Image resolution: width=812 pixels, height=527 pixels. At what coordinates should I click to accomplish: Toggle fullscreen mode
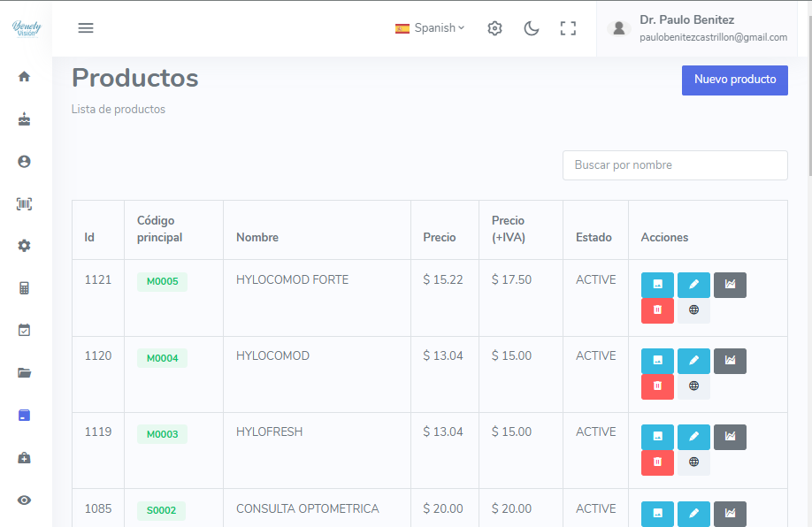pyautogui.click(x=568, y=28)
